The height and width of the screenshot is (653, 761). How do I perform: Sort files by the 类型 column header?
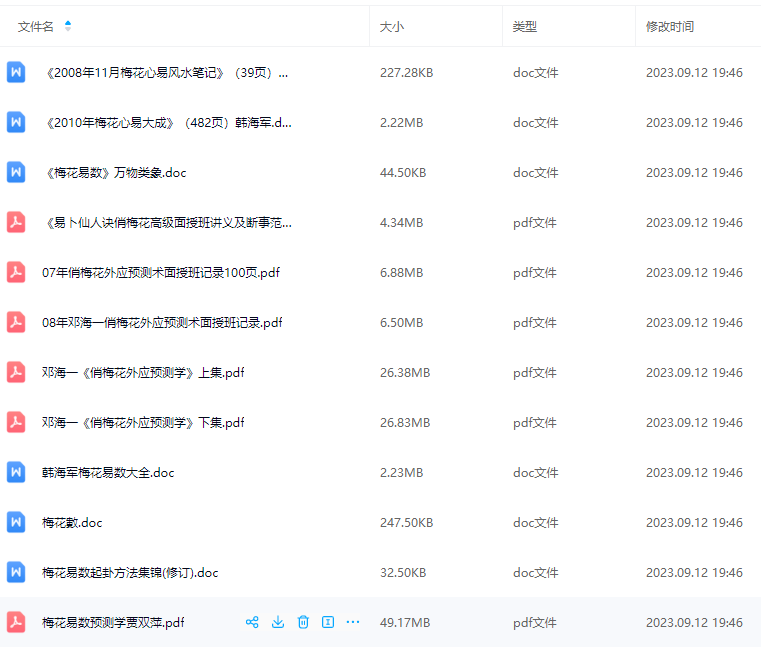525,27
